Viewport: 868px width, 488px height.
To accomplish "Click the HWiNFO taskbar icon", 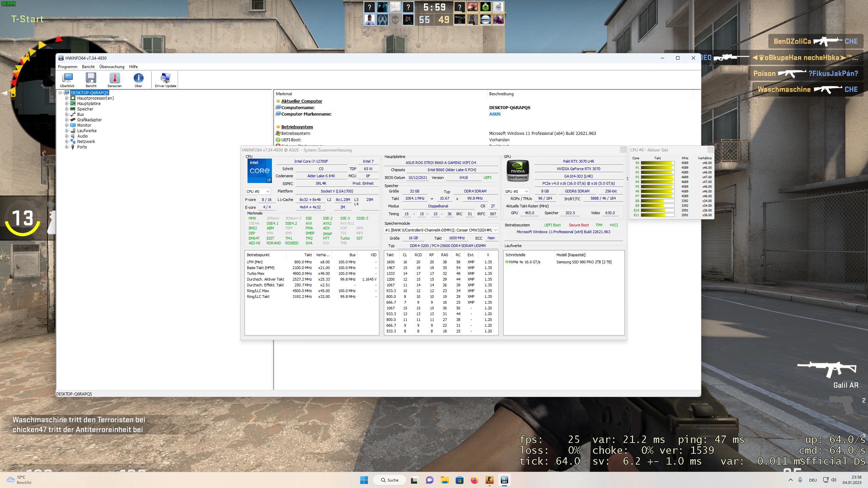I will [504, 480].
